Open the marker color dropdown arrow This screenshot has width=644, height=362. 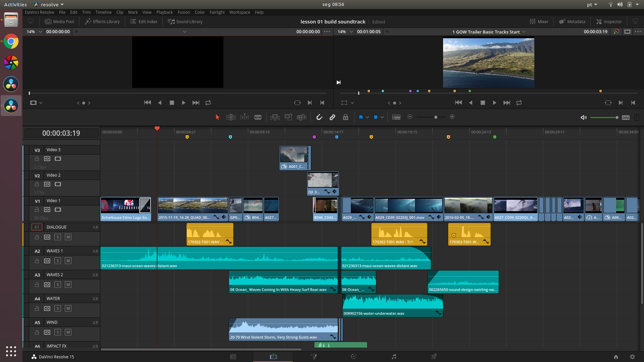[382, 117]
